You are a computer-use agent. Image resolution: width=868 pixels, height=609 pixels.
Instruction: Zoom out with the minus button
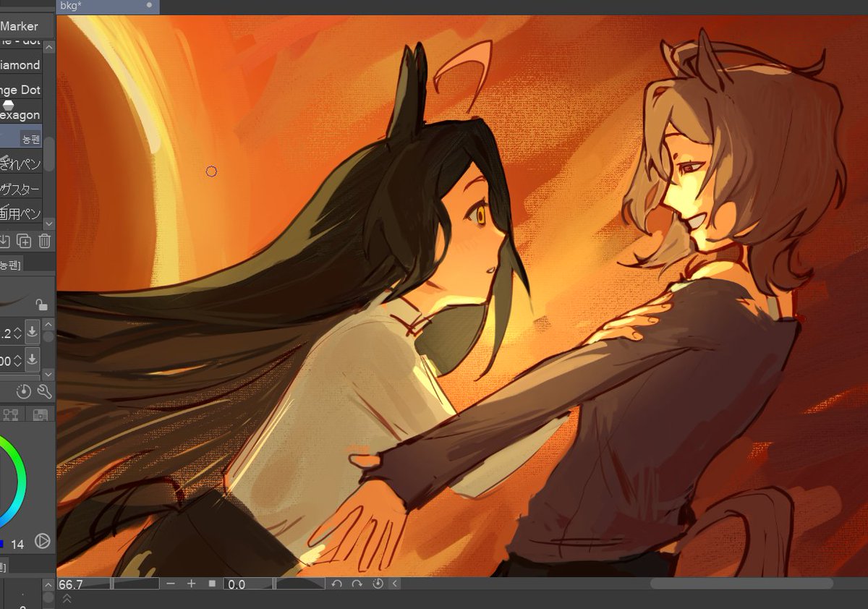[171, 584]
